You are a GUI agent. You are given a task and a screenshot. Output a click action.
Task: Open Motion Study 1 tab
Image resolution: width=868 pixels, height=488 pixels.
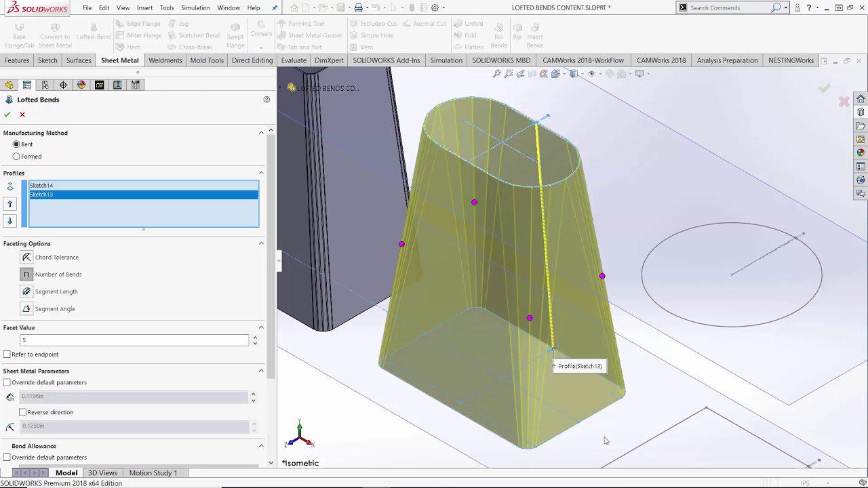(153, 472)
